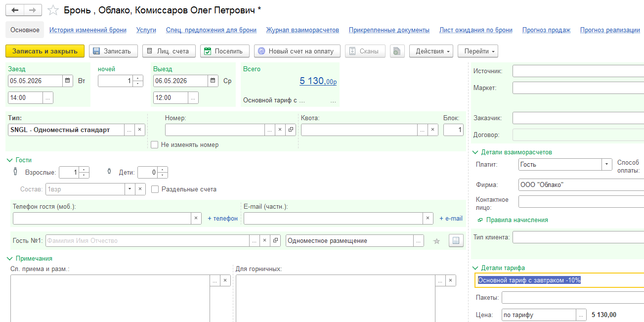Clear the Состав guest composition field

pyautogui.click(x=140, y=189)
